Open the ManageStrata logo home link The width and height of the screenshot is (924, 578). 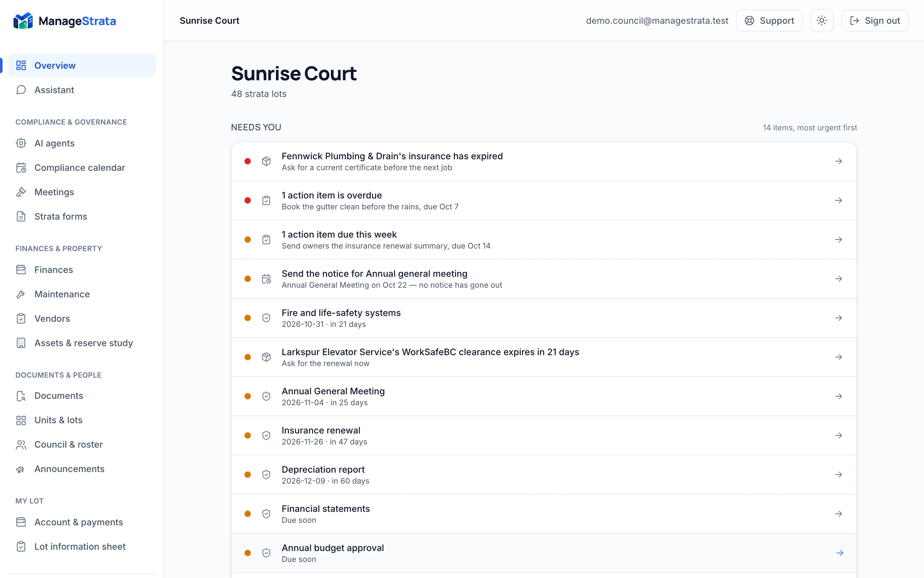(64, 21)
